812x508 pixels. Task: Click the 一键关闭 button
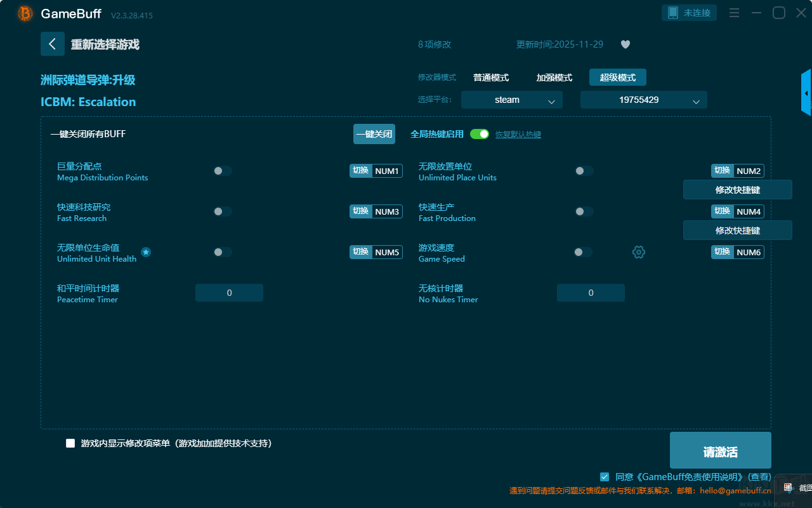374,134
